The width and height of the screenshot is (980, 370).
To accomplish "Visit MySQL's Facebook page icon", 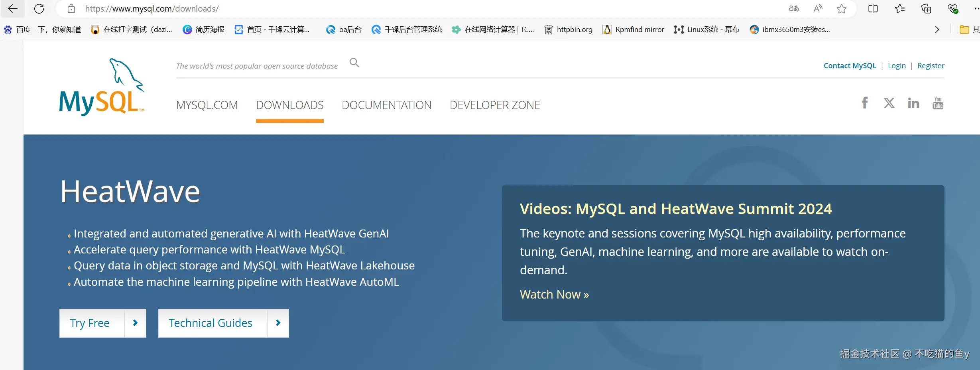I will tap(865, 103).
